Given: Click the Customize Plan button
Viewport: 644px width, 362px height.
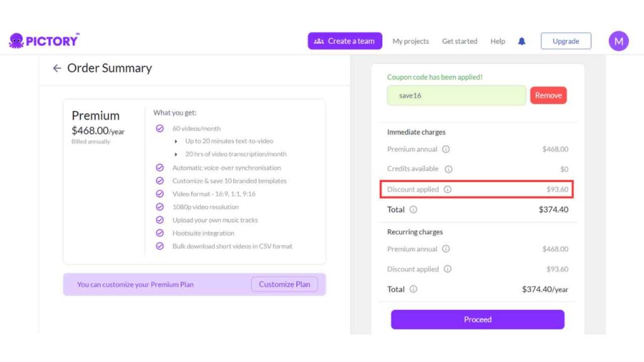Looking at the screenshot, I should pos(284,285).
